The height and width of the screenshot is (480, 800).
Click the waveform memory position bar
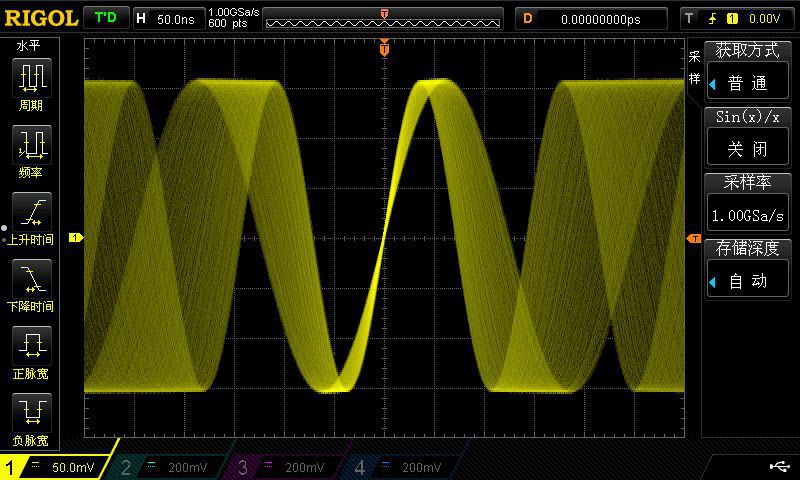click(384, 18)
